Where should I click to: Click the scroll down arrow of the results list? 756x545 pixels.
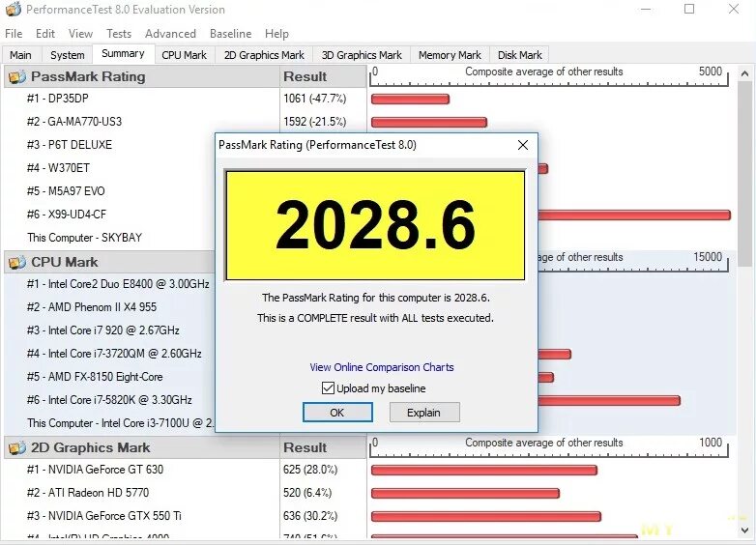coord(745,531)
